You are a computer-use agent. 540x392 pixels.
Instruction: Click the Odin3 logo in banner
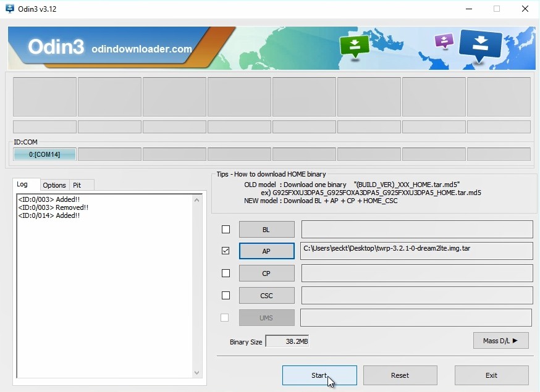[x=56, y=48]
